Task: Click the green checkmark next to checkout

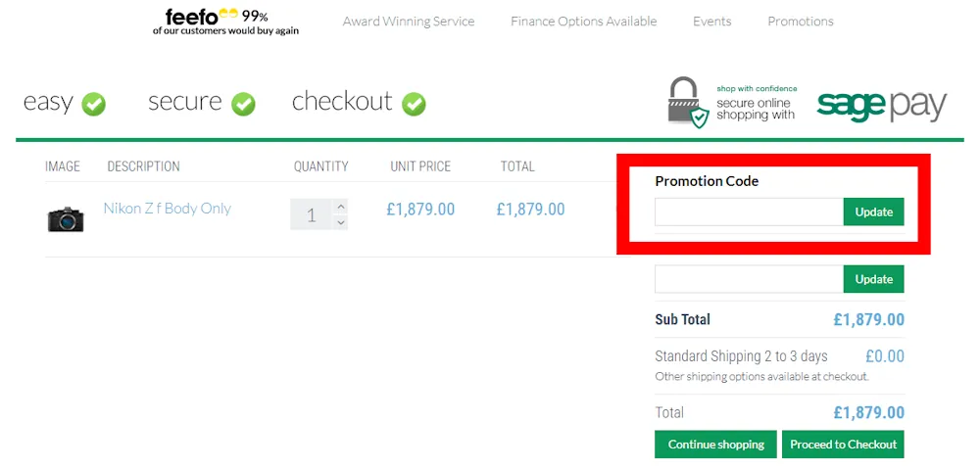Action: [x=415, y=104]
